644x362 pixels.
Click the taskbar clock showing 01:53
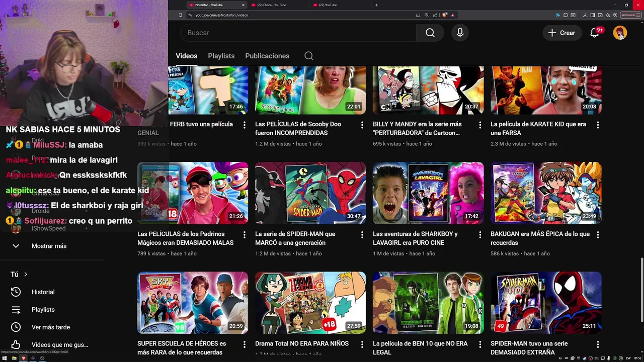(x=638, y=358)
